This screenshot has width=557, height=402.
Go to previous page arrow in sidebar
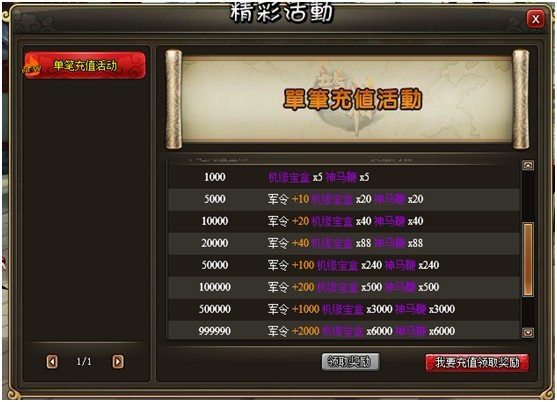pyautogui.click(x=52, y=362)
